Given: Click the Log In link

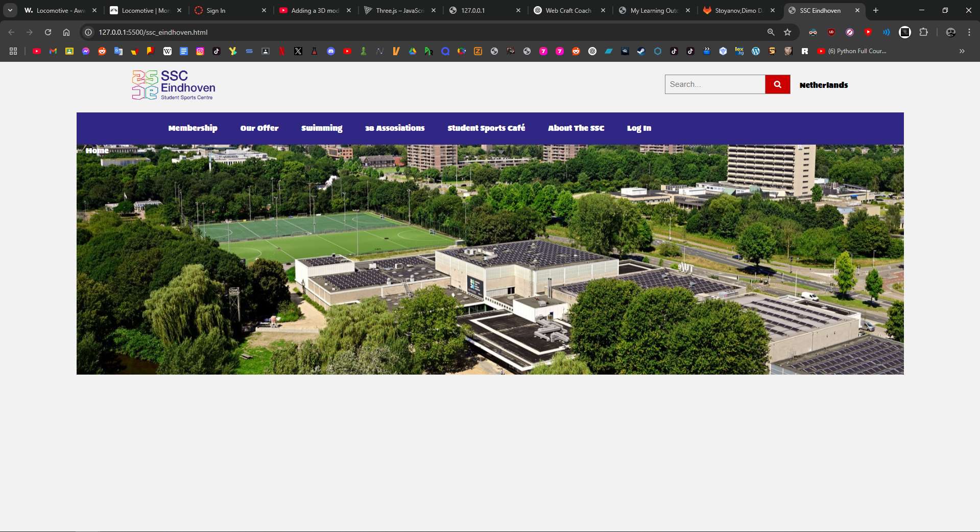Looking at the screenshot, I should coord(639,128).
